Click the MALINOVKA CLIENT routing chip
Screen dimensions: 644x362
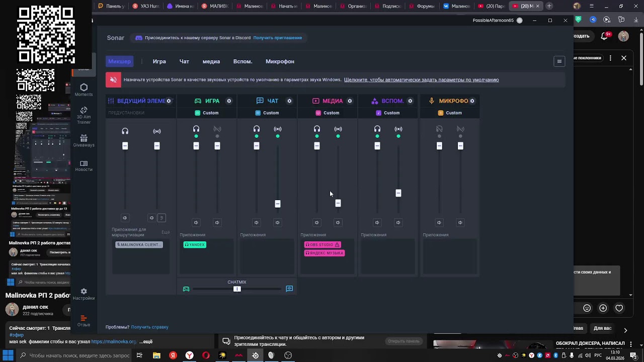[x=139, y=245]
